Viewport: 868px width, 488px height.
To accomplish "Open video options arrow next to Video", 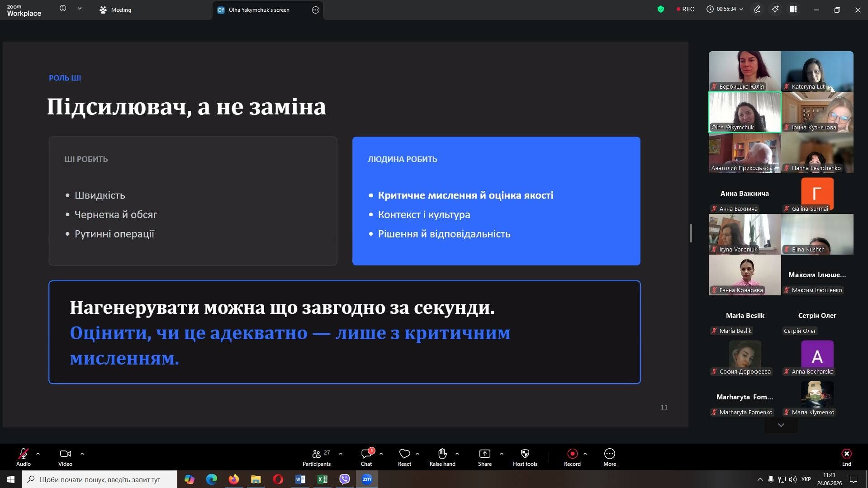I will click(x=82, y=454).
